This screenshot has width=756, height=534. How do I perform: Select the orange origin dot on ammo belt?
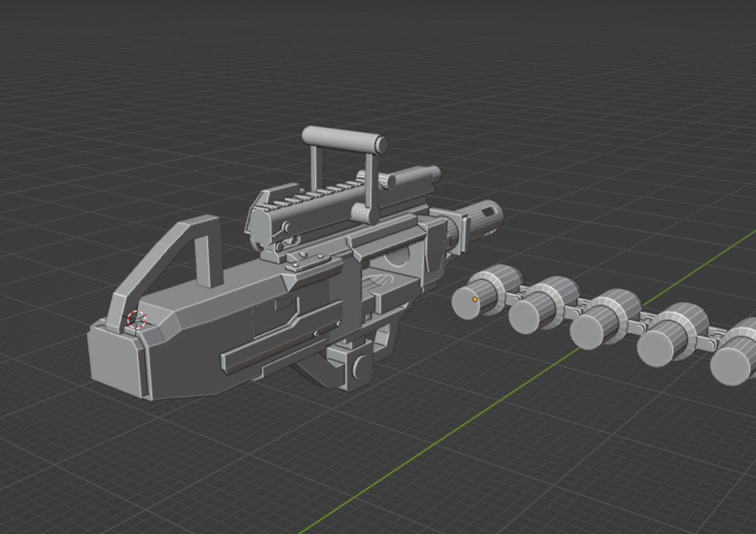(x=475, y=299)
